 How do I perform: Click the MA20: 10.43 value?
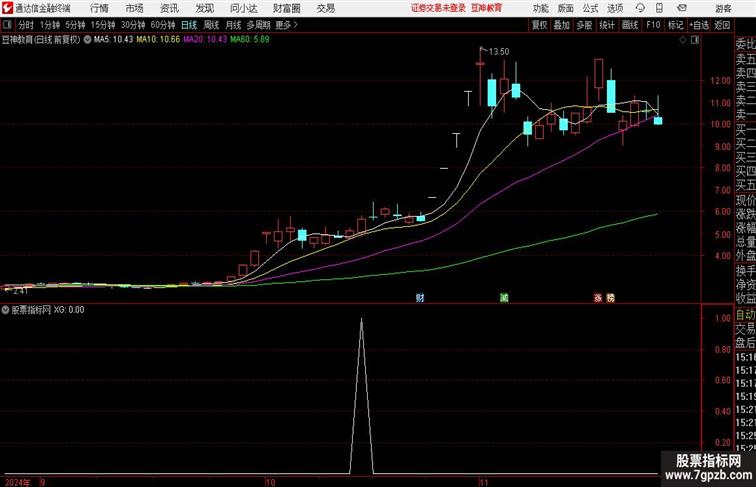coord(205,40)
